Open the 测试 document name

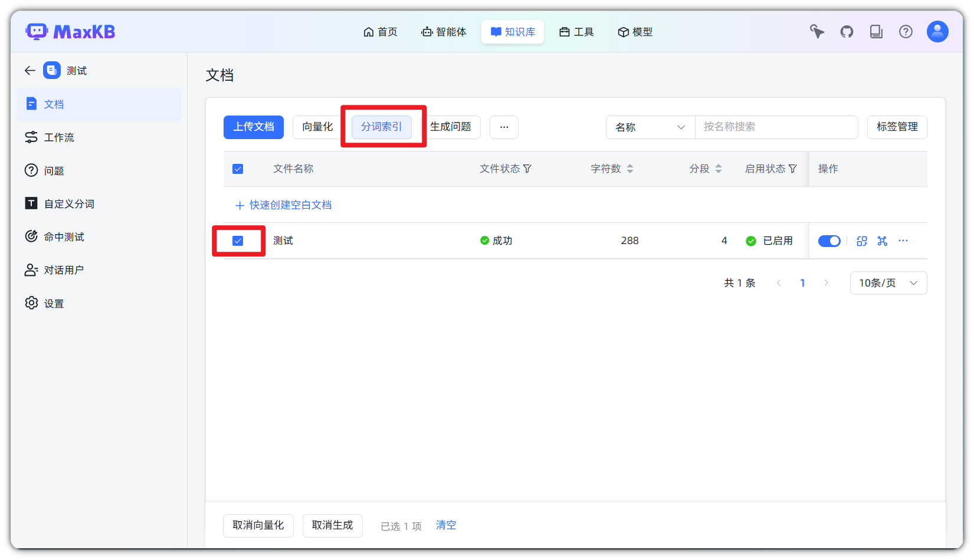pos(283,241)
